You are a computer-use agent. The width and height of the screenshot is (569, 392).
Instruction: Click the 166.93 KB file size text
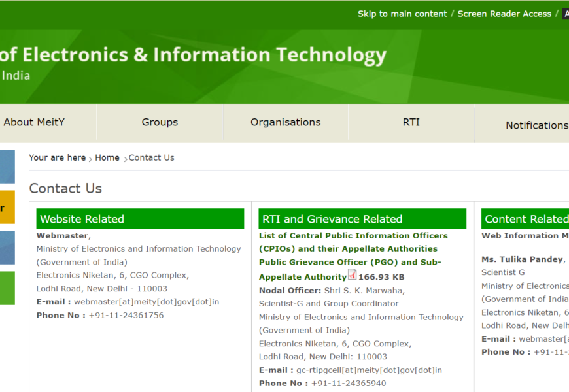point(381,277)
